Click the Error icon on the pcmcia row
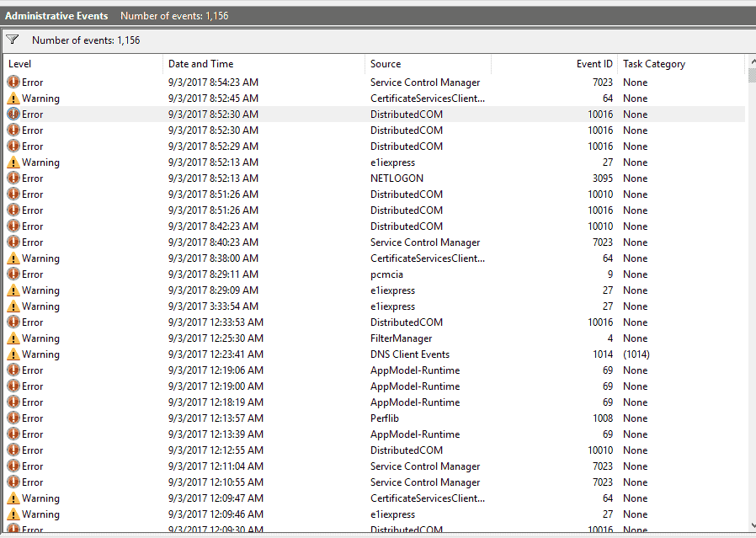Viewport: 756px width, 538px height. click(13, 274)
